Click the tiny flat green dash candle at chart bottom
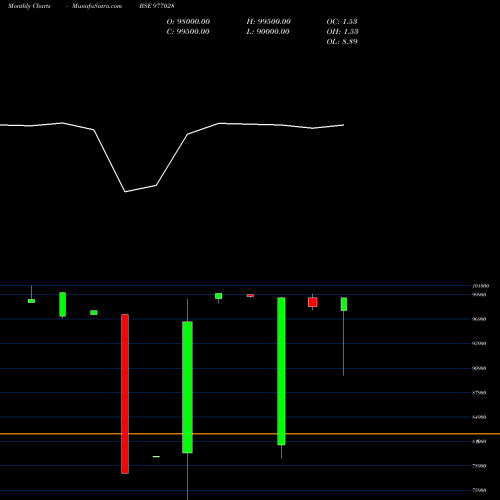Viewport: 500px width, 500px height. (x=156, y=456)
